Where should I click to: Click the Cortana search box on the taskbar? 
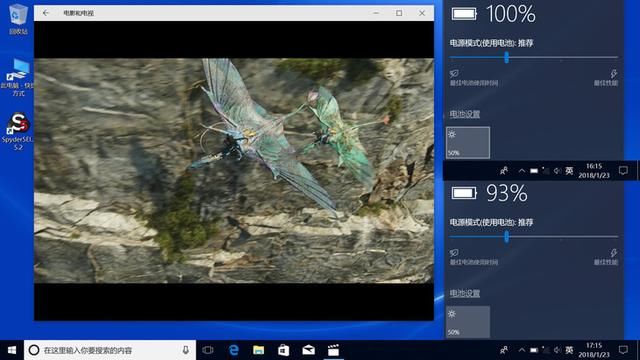tap(110, 350)
